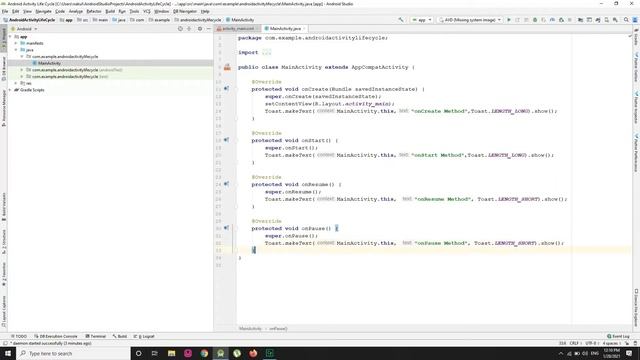Open File Explorer from the taskbar

pos(171,353)
